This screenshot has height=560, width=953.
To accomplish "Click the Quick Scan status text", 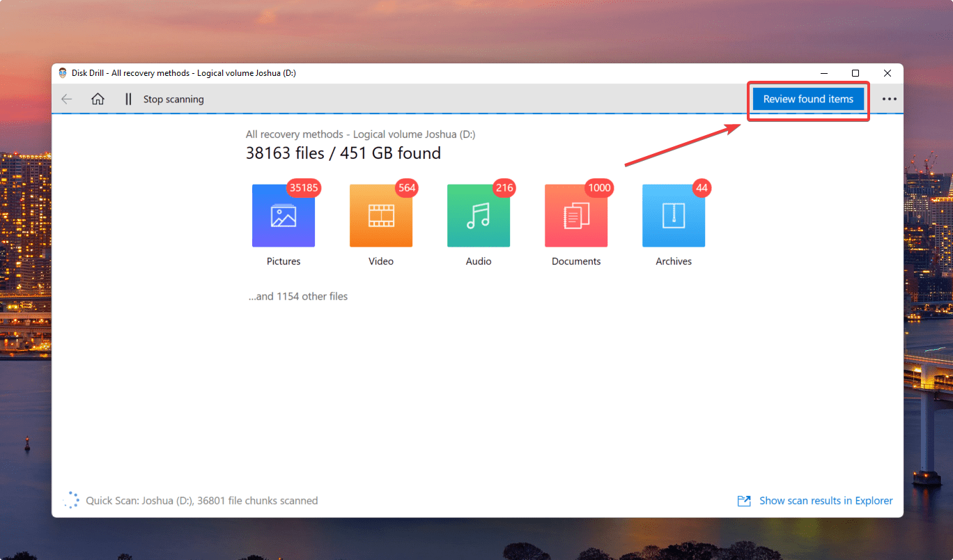I will 202,500.
